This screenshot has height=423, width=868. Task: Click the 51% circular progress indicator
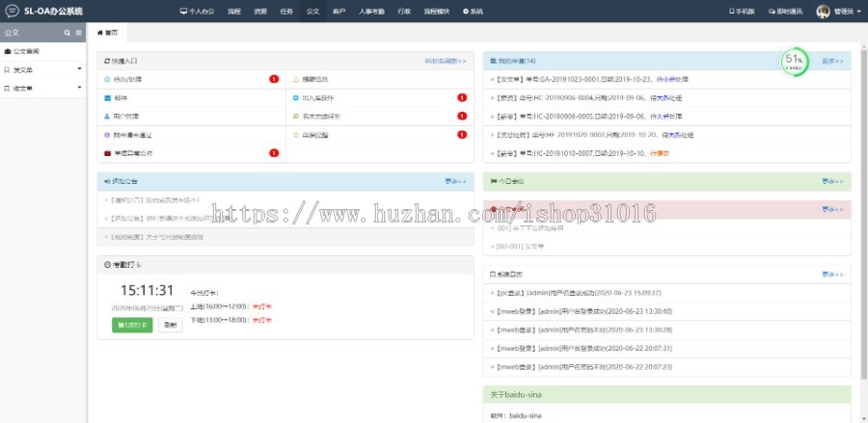point(795,62)
